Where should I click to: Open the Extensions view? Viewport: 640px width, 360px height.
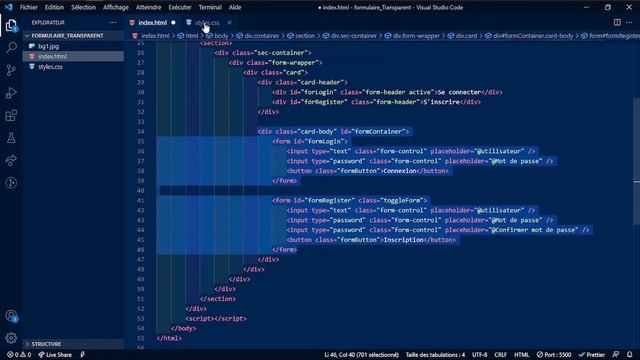click(11, 116)
